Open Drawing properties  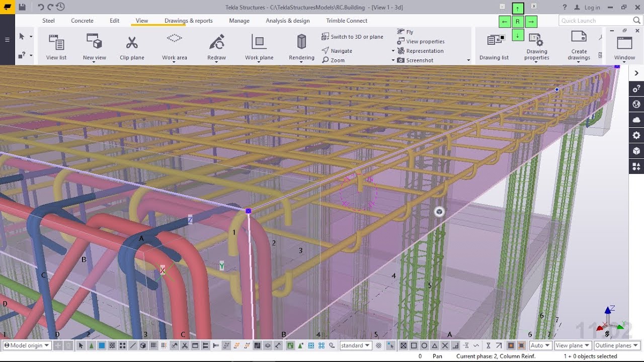[x=537, y=46]
